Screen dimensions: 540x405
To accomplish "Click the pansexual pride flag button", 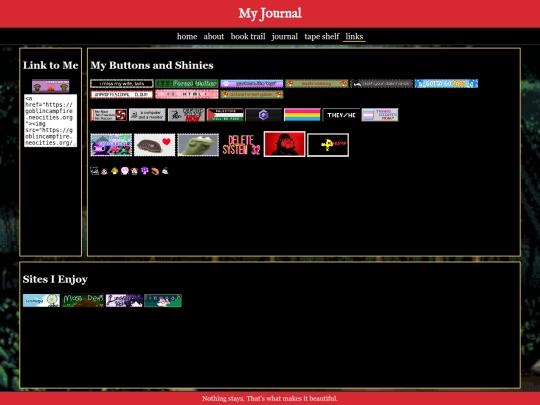I will [302, 115].
